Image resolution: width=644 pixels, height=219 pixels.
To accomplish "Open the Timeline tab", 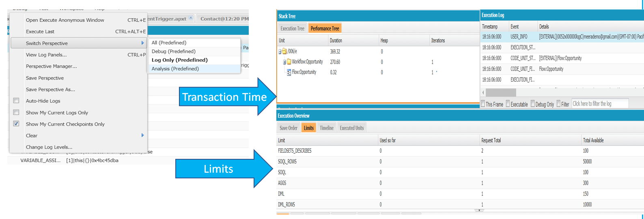I will (326, 128).
